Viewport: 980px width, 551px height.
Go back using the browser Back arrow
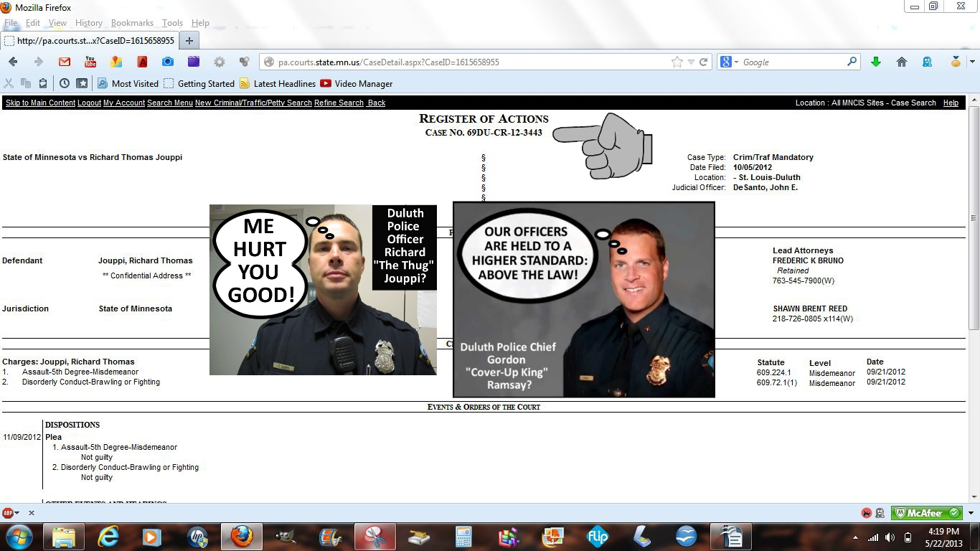tap(13, 62)
